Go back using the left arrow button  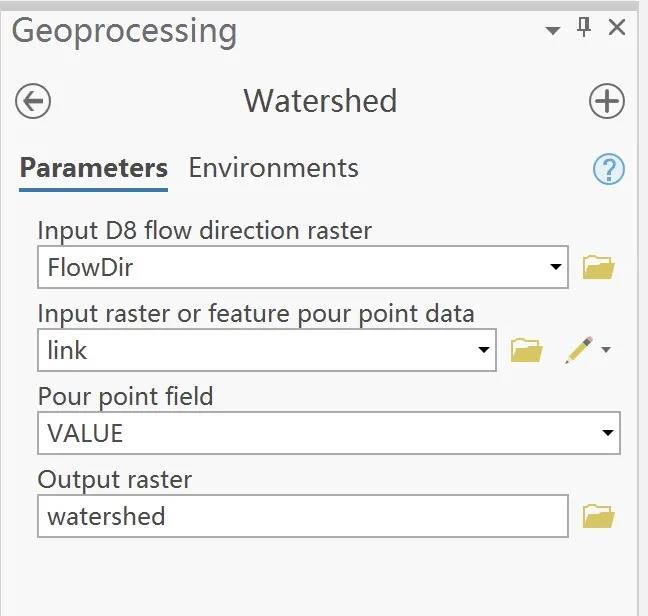coord(34,101)
